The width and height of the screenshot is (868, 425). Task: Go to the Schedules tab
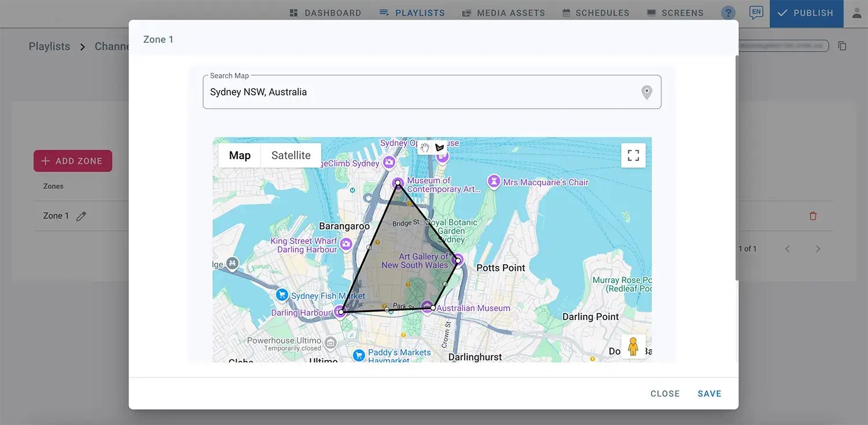pos(595,13)
